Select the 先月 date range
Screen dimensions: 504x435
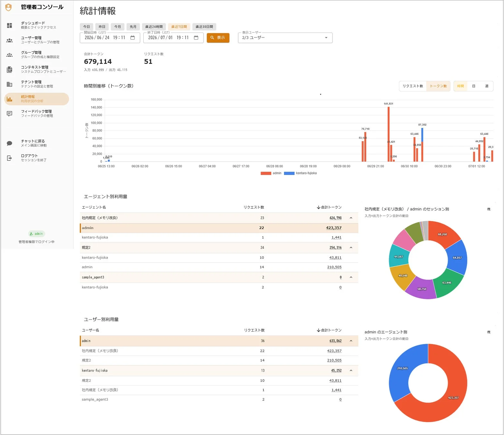(x=133, y=27)
